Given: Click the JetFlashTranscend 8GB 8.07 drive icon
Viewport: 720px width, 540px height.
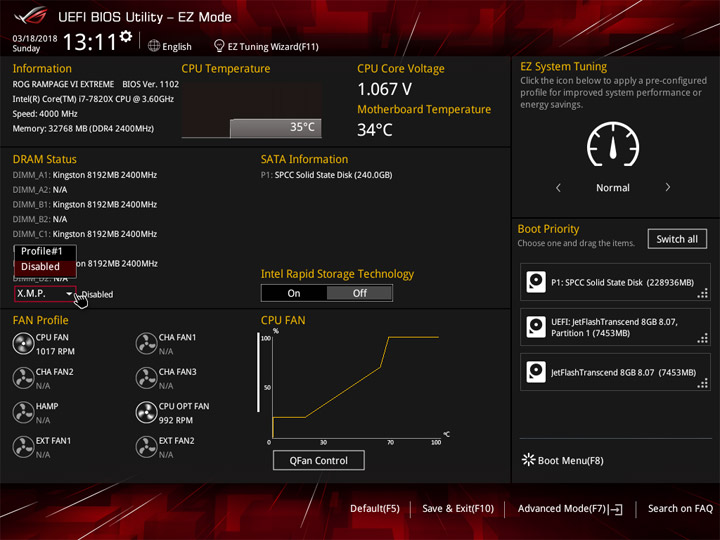Looking at the screenshot, I should click(536, 372).
